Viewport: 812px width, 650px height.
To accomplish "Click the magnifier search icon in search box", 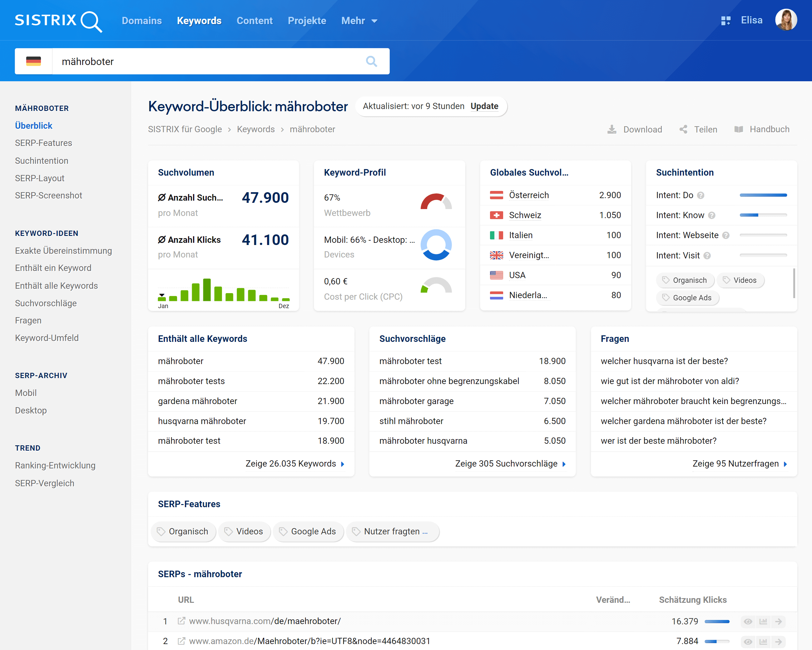I will click(371, 62).
